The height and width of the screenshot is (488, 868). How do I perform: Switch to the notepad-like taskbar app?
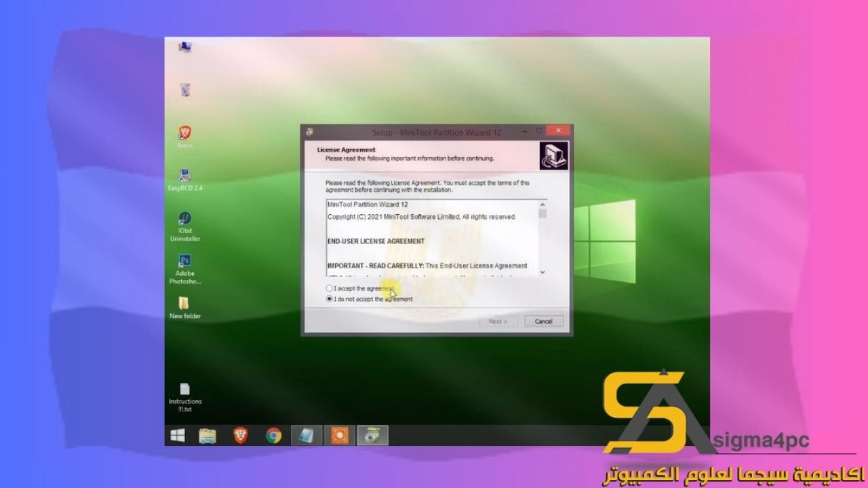307,435
